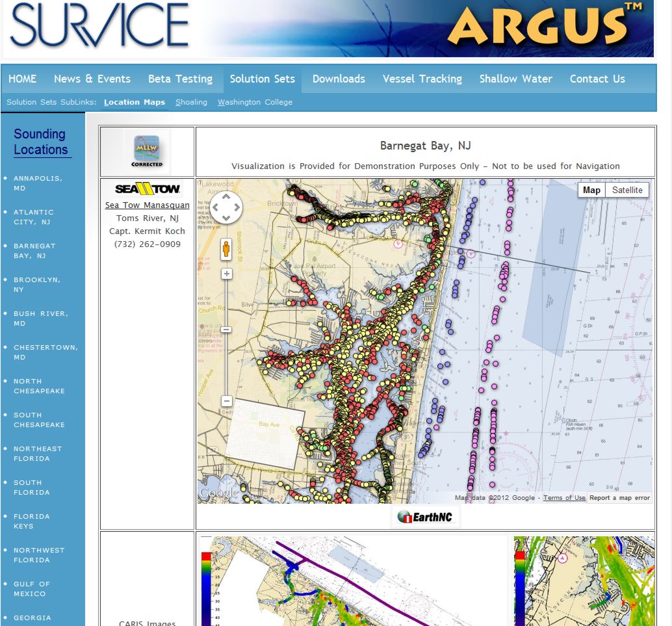
Task: Click the Barnegat Bay, NJ map title
Action: pos(425,146)
